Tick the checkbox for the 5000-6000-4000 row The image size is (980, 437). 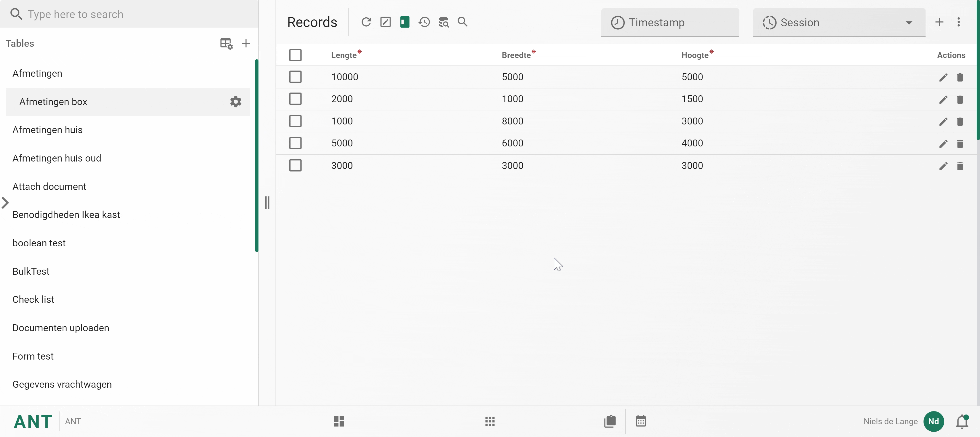(295, 143)
